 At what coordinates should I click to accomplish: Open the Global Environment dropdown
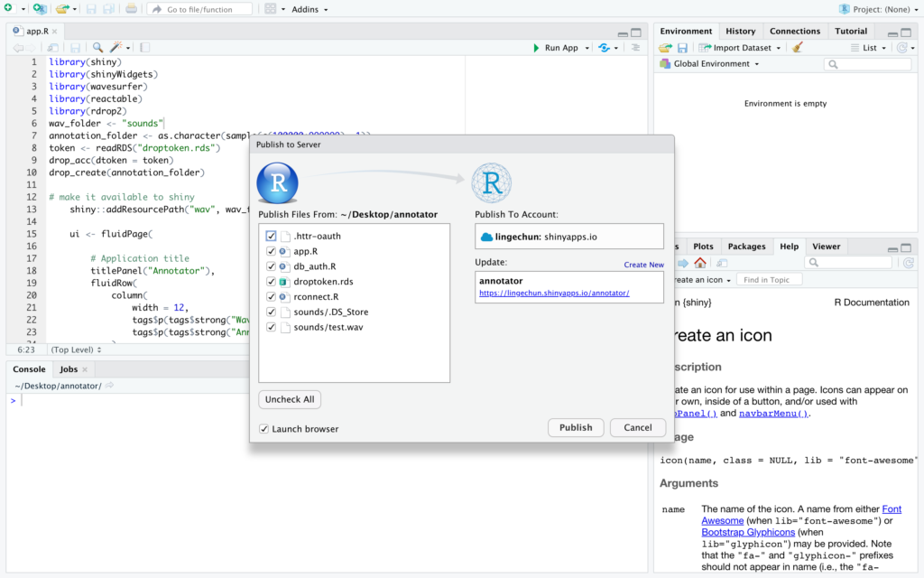click(x=709, y=64)
